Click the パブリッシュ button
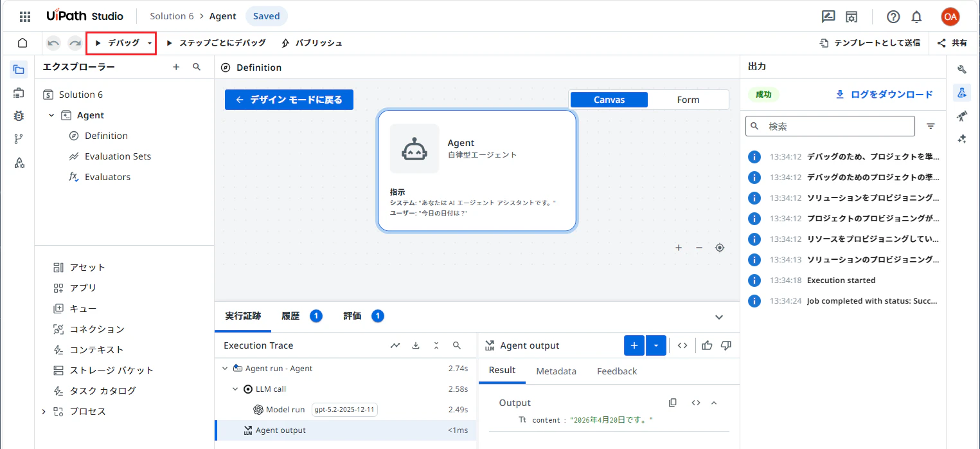Screen dimensions: 980x449 click(x=312, y=43)
